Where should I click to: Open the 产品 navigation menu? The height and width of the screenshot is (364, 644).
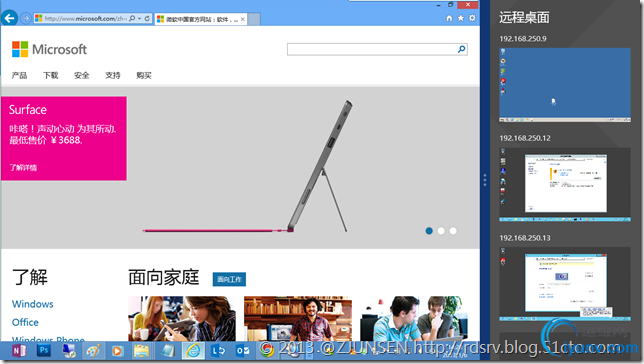pos(19,75)
